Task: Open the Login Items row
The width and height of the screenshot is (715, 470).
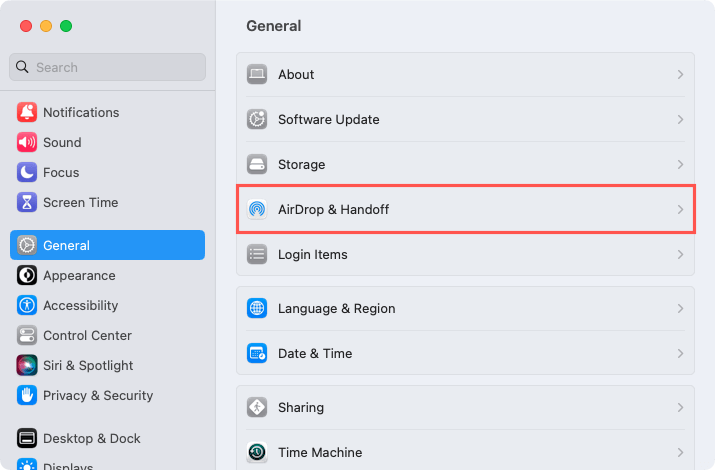Action: point(466,254)
